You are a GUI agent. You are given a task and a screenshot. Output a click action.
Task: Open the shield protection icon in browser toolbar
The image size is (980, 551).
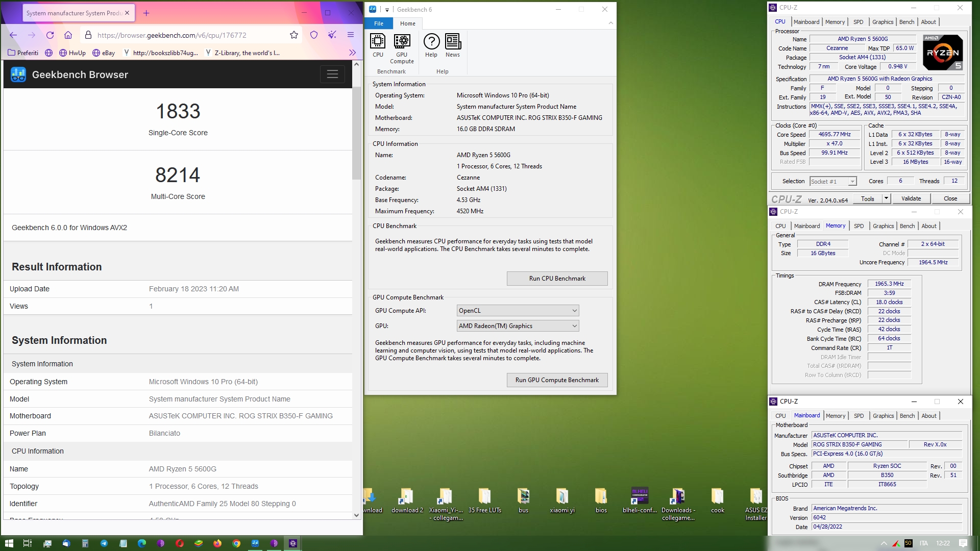tap(314, 35)
